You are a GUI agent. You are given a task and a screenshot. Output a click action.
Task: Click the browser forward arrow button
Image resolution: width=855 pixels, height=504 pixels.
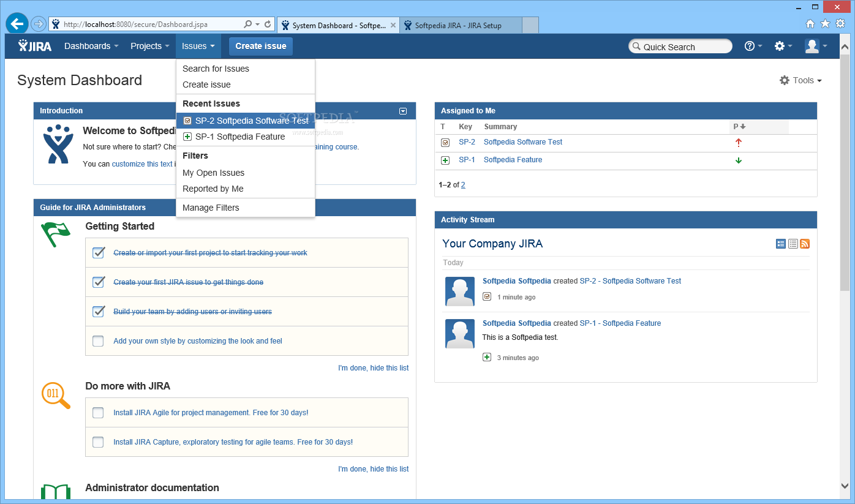pyautogui.click(x=39, y=24)
